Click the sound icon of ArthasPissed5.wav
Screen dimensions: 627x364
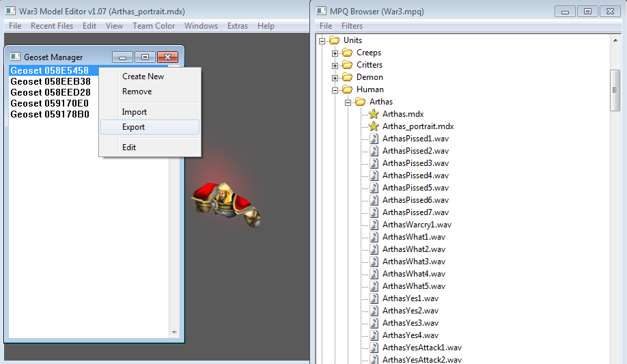(x=374, y=188)
